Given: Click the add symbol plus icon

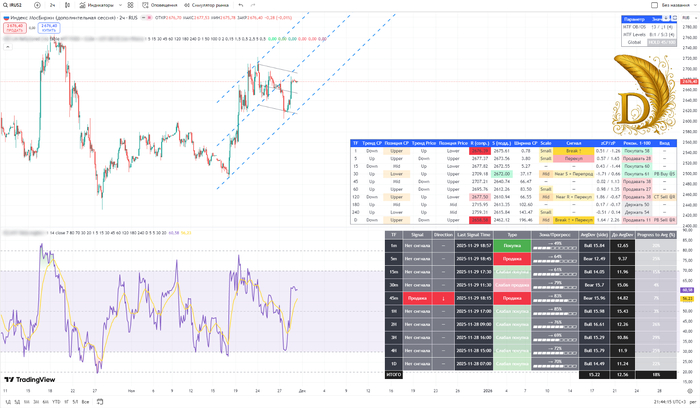Looking at the screenshot, I should point(38,5).
